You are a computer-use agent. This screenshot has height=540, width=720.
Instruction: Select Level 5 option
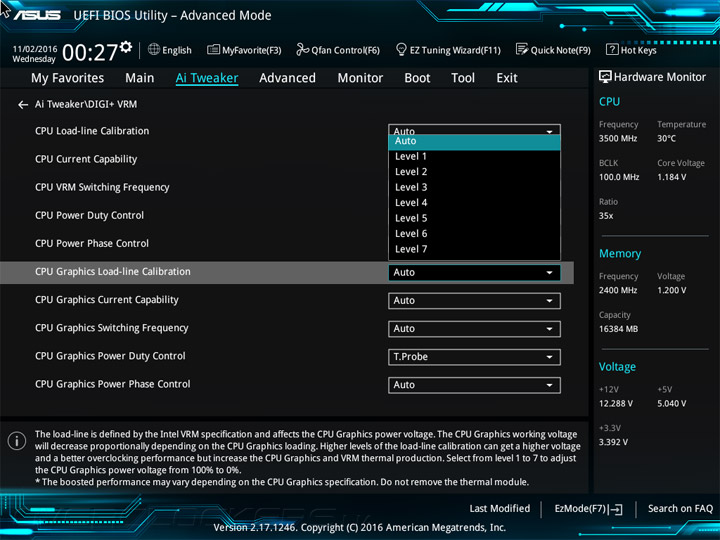(474, 218)
